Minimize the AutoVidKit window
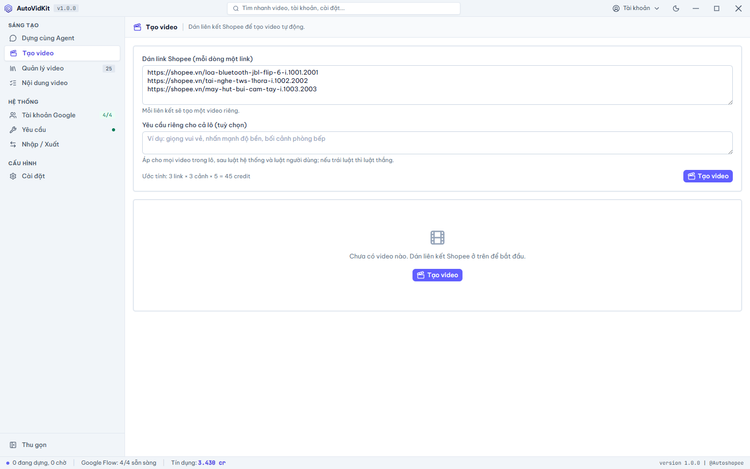This screenshot has width=750, height=469. point(696,8)
